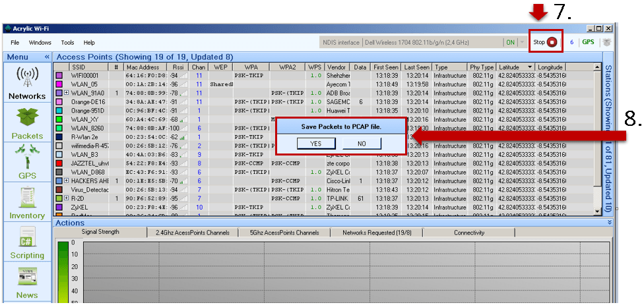The image size is (644, 307).
Task: Select the WLAN_05 network row
Action: [325, 84]
